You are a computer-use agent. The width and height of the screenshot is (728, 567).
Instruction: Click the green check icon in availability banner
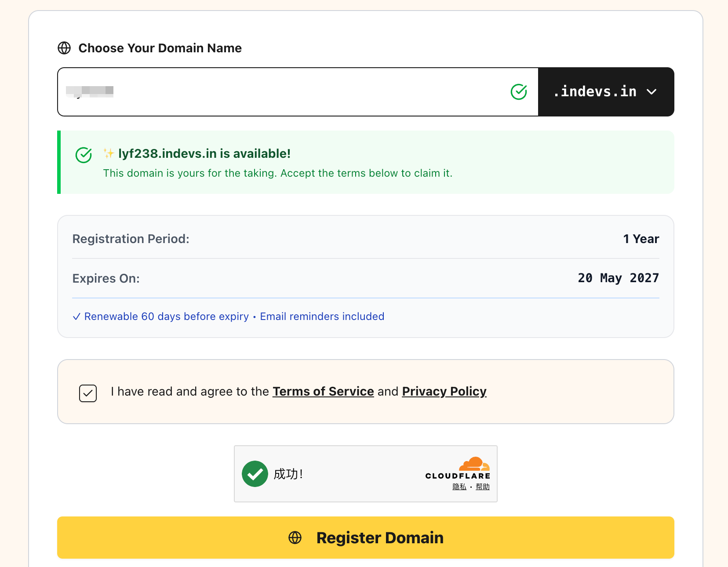[84, 155]
